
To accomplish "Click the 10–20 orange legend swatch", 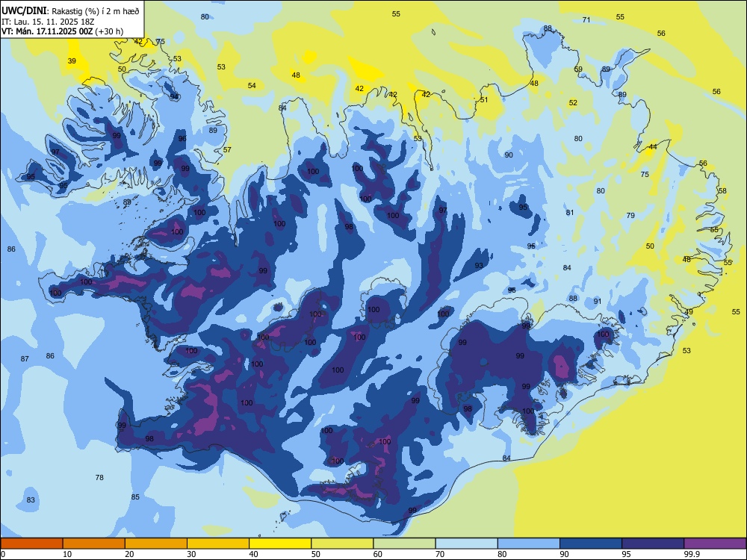I will tap(94, 544).
